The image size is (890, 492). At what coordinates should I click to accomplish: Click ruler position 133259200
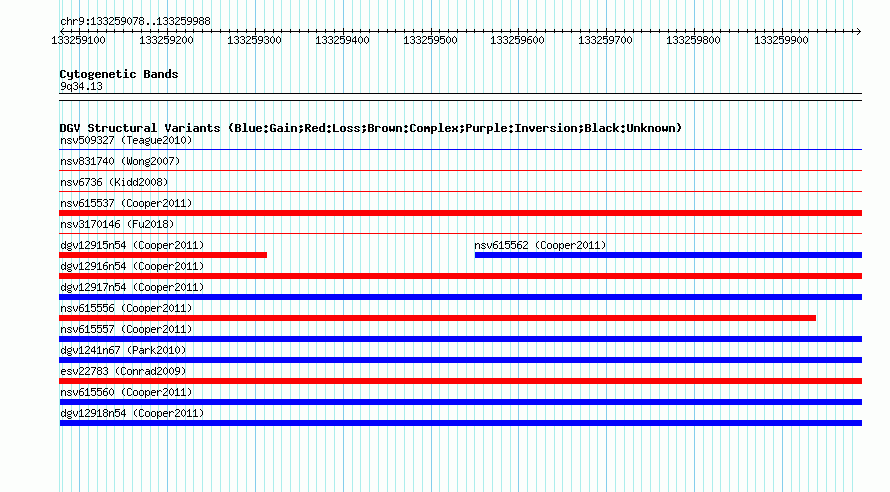pos(166,40)
